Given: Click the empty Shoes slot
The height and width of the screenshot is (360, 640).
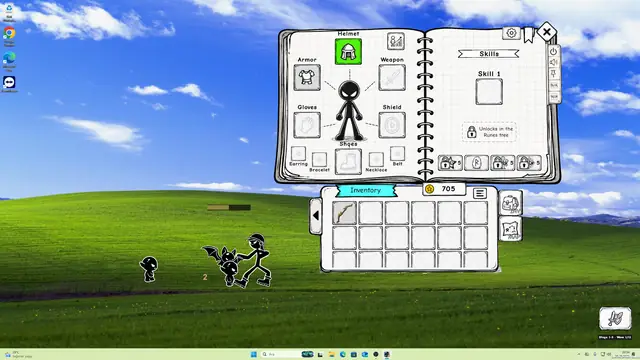Looking at the screenshot, I should [x=348, y=162].
